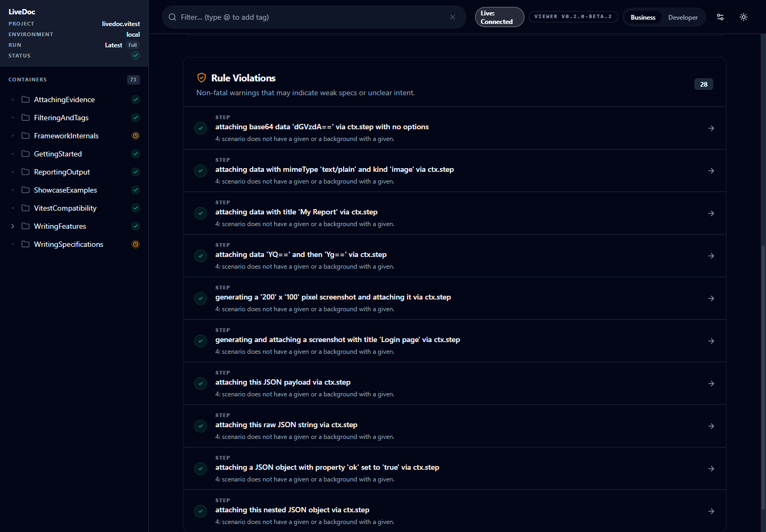
Task: Click the LiveDoc logo title
Action: point(22,12)
